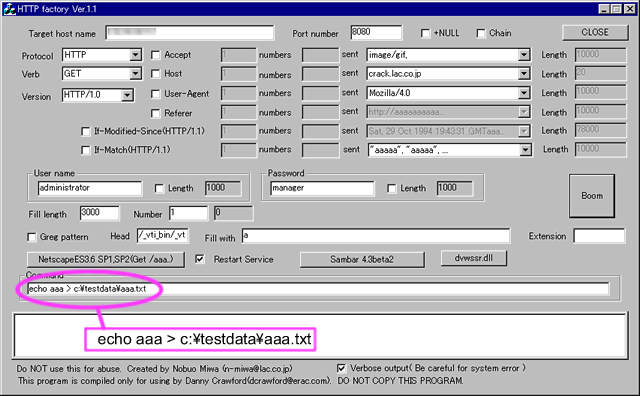Click the NetscapeES3.6 SP1,SP2 button
This screenshot has height=396, width=640.
click(x=106, y=260)
